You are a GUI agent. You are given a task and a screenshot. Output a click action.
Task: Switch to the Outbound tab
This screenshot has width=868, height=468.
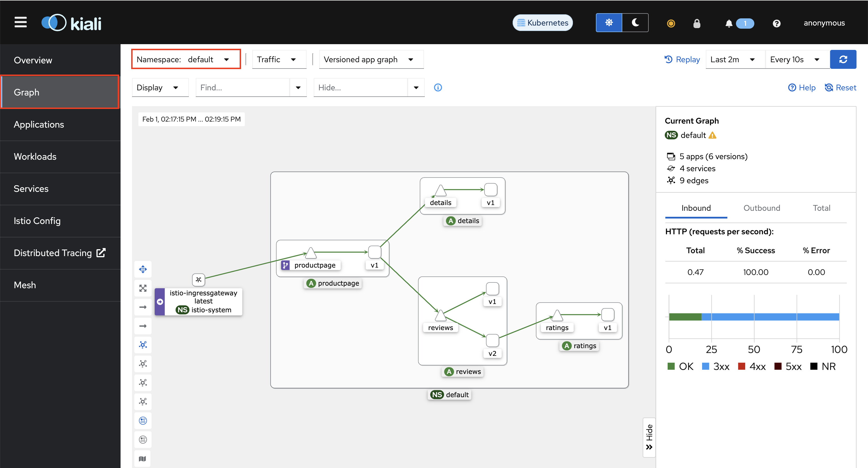click(762, 208)
